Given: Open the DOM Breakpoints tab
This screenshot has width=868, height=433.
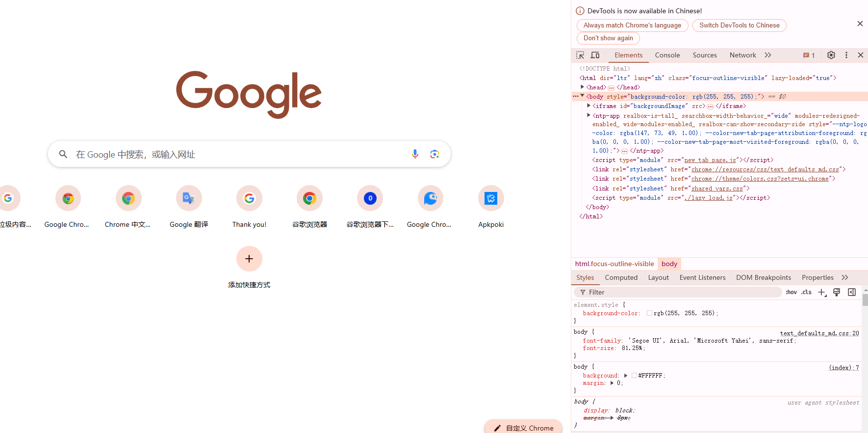Looking at the screenshot, I should click(764, 277).
